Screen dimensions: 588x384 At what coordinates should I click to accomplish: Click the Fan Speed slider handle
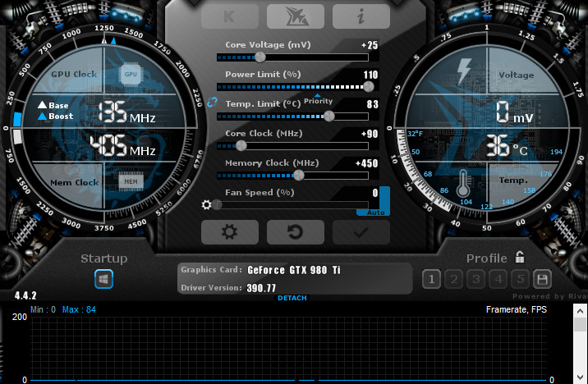(217, 205)
